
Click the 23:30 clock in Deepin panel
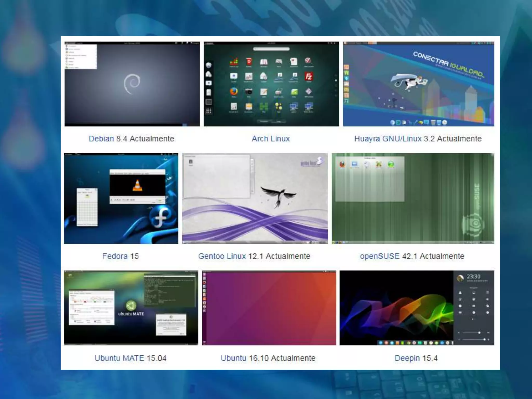click(474, 276)
